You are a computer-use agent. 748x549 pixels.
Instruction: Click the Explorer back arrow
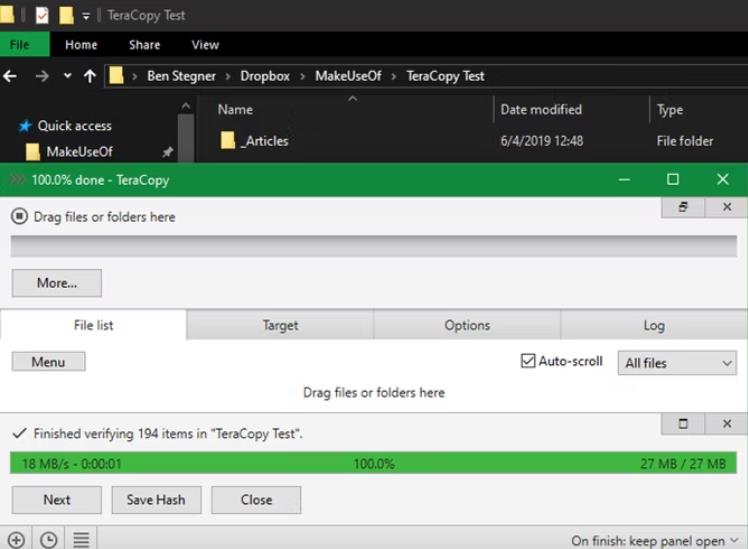click(11, 76)
